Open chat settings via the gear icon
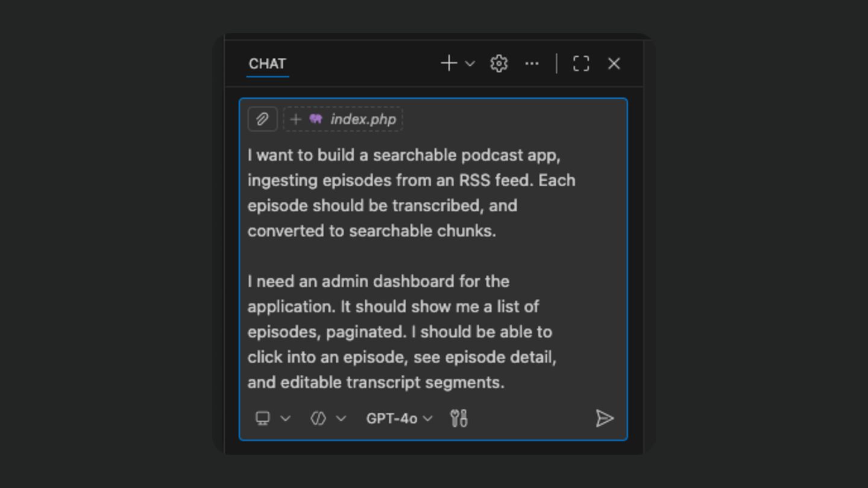This screenshot has width=868, height=488. (x=499, y=63)
